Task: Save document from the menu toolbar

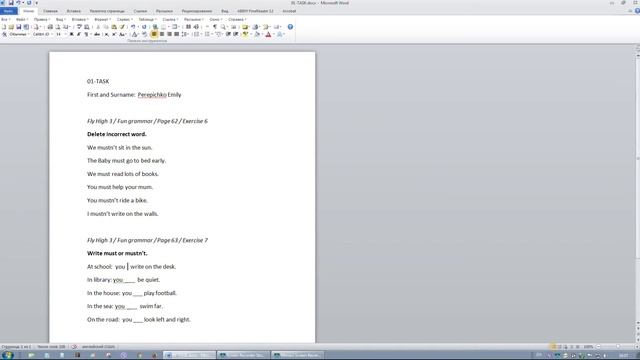Action: click(19, 27)
